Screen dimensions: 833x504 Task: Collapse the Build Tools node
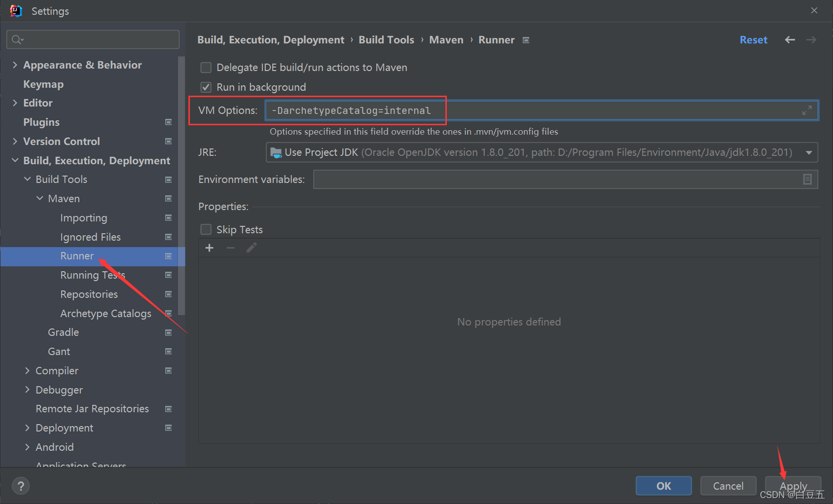(x=27, y=179)
